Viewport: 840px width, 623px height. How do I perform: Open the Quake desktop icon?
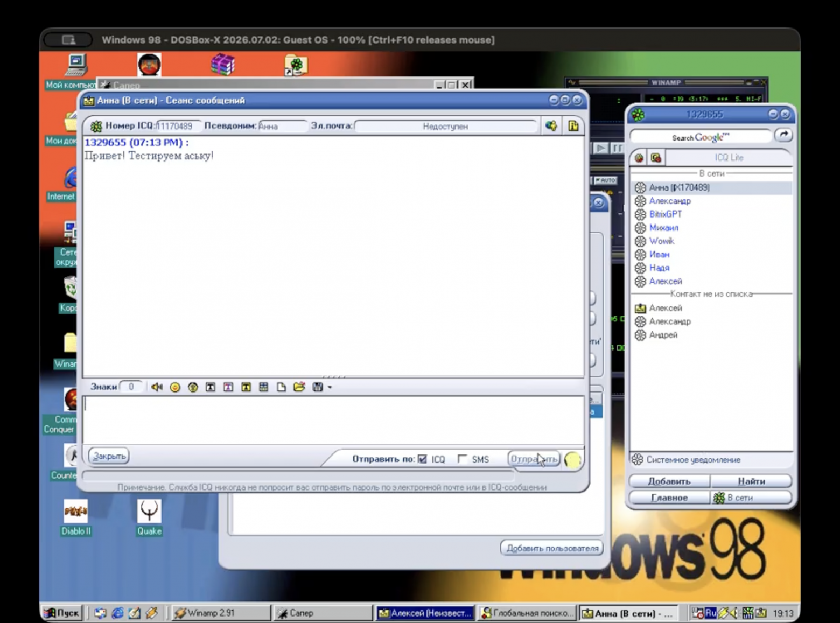tap(149, 517)
